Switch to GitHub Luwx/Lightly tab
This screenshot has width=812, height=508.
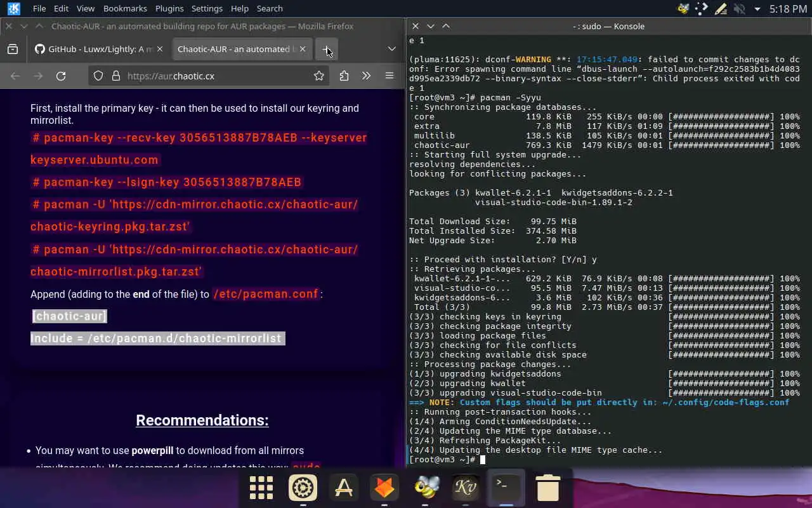[99, 49]
